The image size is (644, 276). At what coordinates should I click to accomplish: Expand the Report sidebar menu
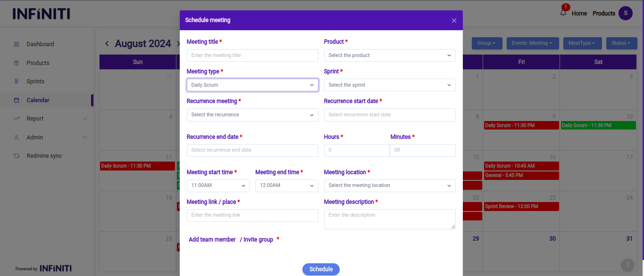84,119
